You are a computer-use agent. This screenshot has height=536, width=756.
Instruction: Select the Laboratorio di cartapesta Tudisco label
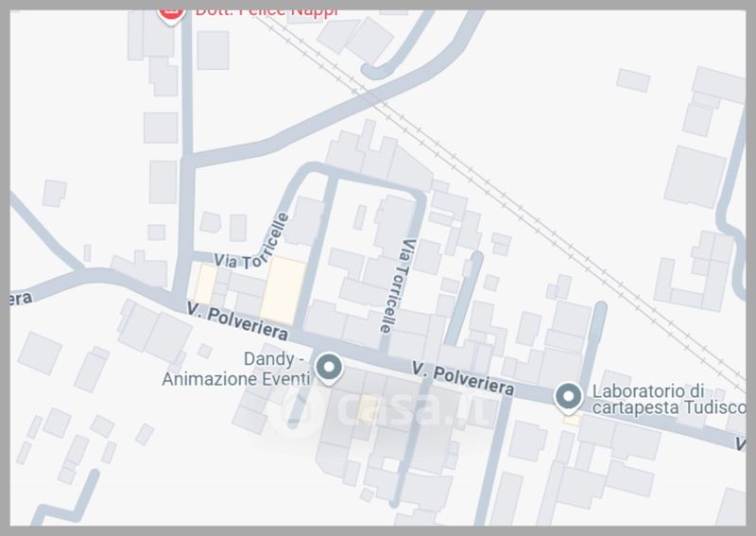[668, 399]
